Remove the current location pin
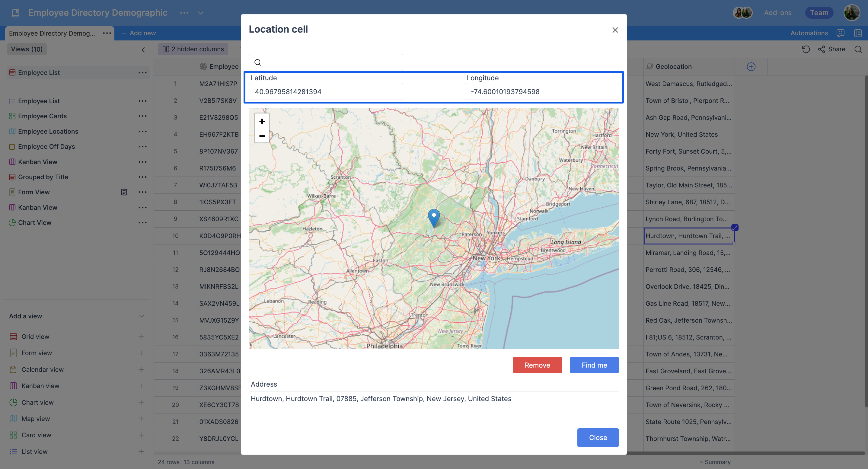The image size is (868, 469). (x=537, y=365)
